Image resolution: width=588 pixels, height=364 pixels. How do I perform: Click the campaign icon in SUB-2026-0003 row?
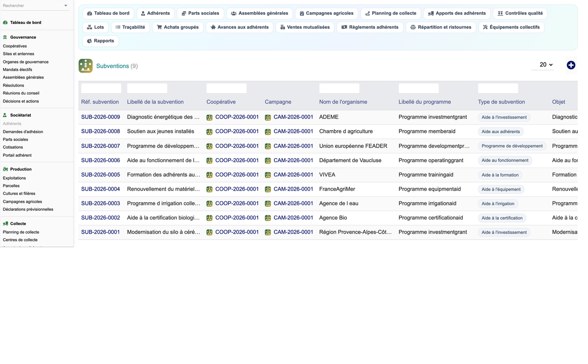tap(268, 204)
